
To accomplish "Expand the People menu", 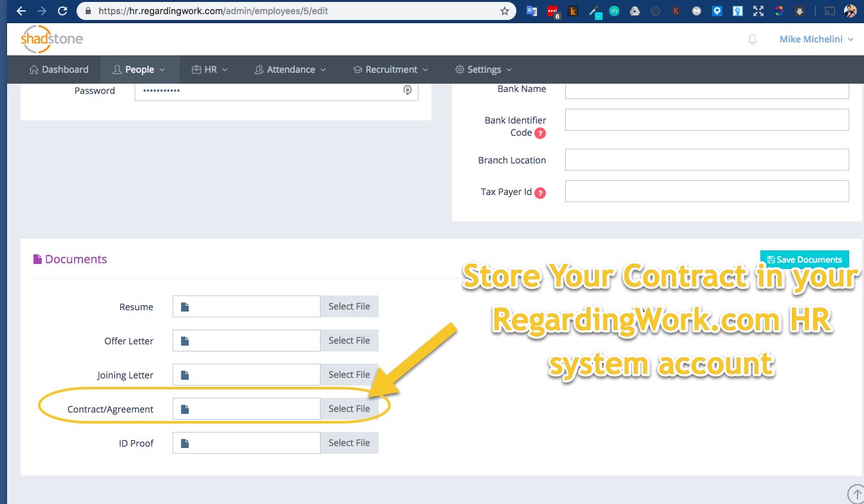I will (139, 70).
